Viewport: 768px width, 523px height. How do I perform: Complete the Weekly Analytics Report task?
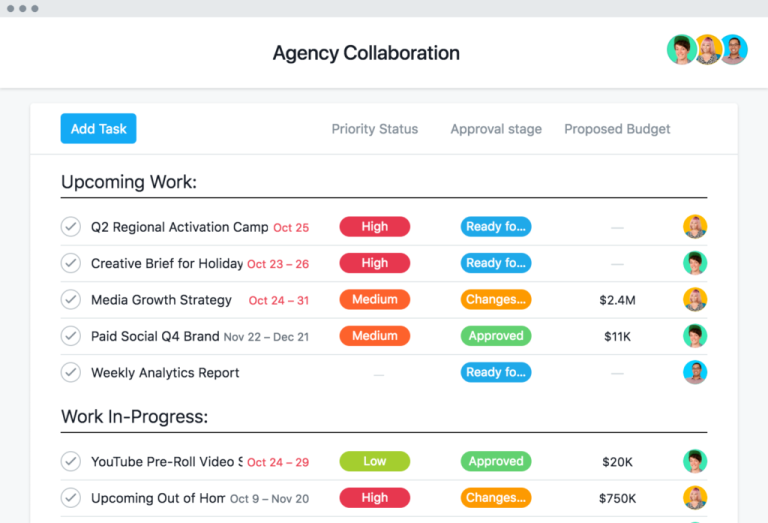(71, 372)
